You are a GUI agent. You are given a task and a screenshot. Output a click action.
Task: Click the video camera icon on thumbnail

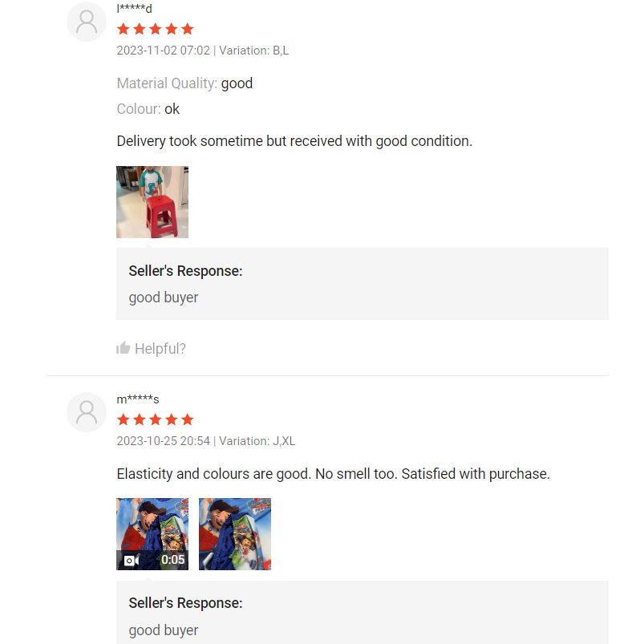(x=132, y=560)
